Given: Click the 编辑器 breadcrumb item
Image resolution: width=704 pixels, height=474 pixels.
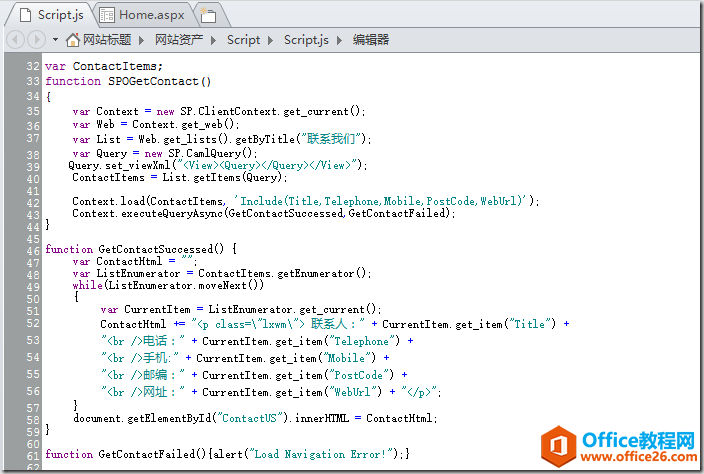Looking at the screenshot, I should pyautogui.click(x=371, y=40).
